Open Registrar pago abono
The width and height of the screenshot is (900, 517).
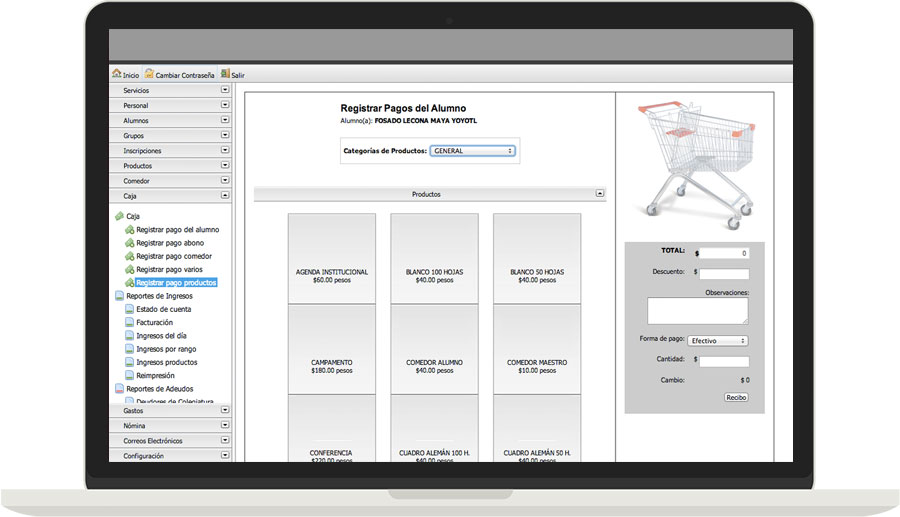tap(170, 243)
